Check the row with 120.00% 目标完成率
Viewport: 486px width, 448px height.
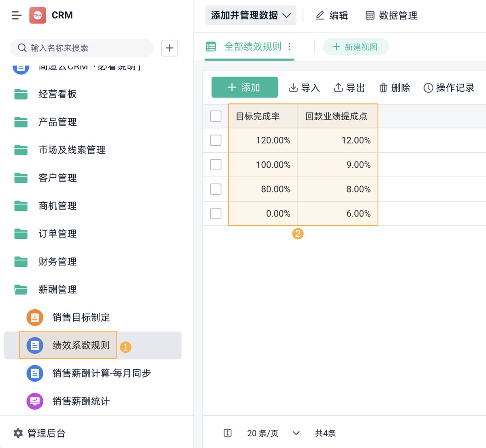[216, 140]
